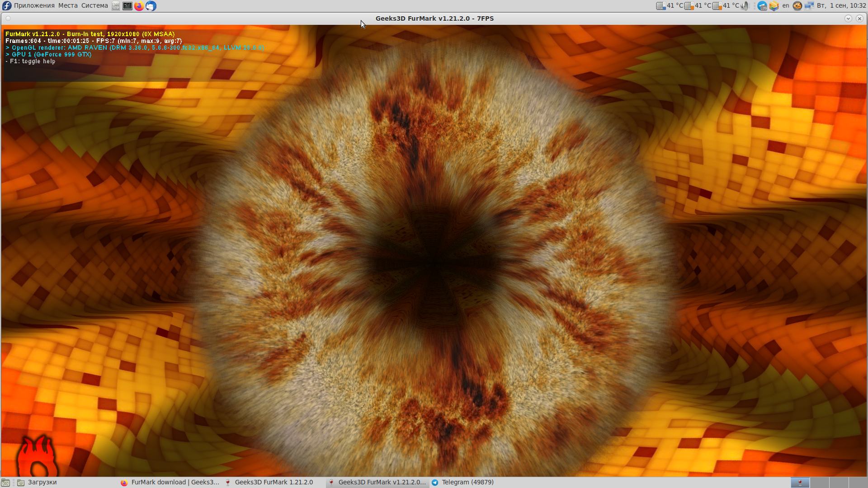Switch the 'en' keyboard layout indicator
Screen dimensions: 868x488
pos(786,6)
